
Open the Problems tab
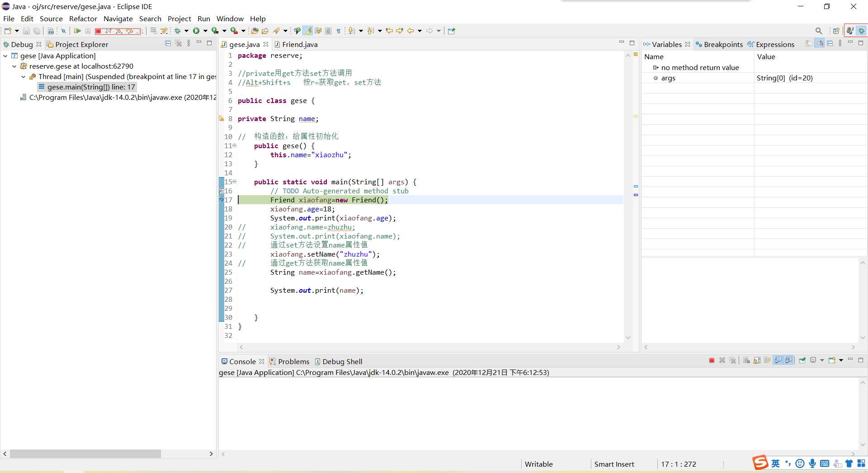pyautogui.click(x=289, y=361)
